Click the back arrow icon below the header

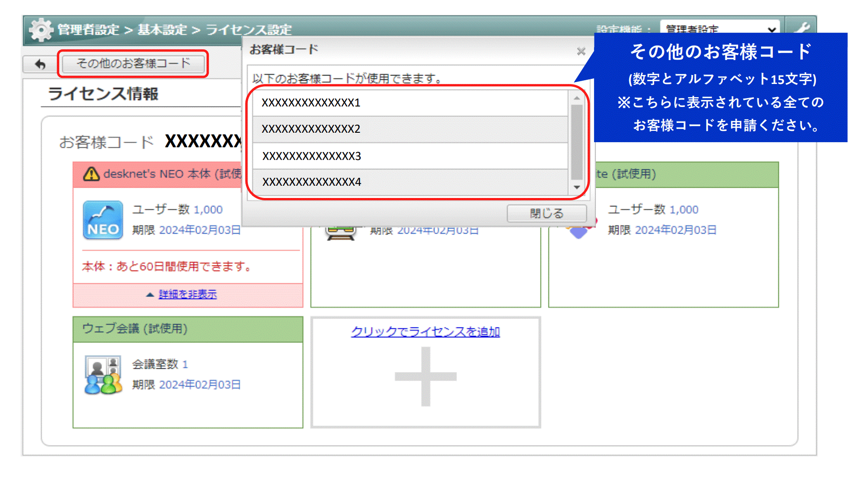pyautogui.click(x=39, y=64)
